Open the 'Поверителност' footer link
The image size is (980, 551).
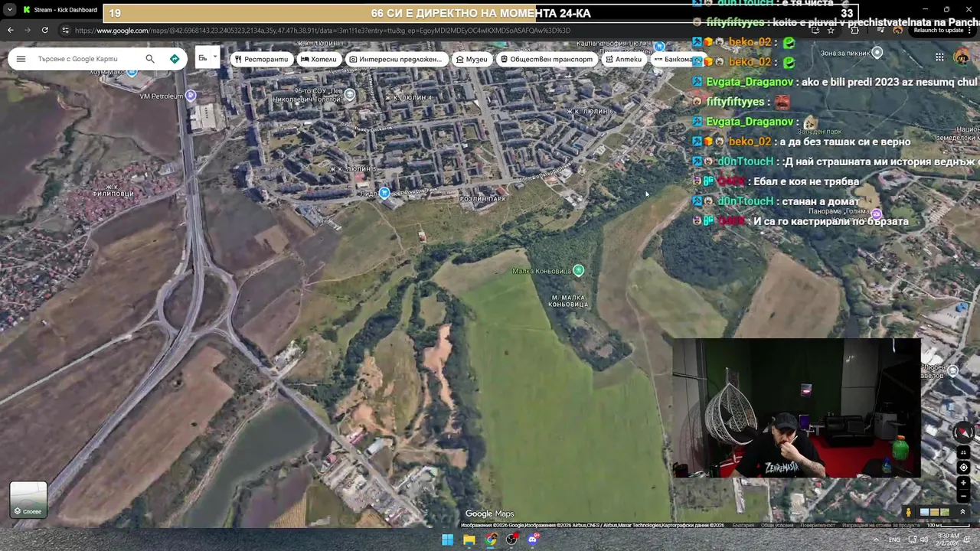pyautogui.click(x=818, y=525)
